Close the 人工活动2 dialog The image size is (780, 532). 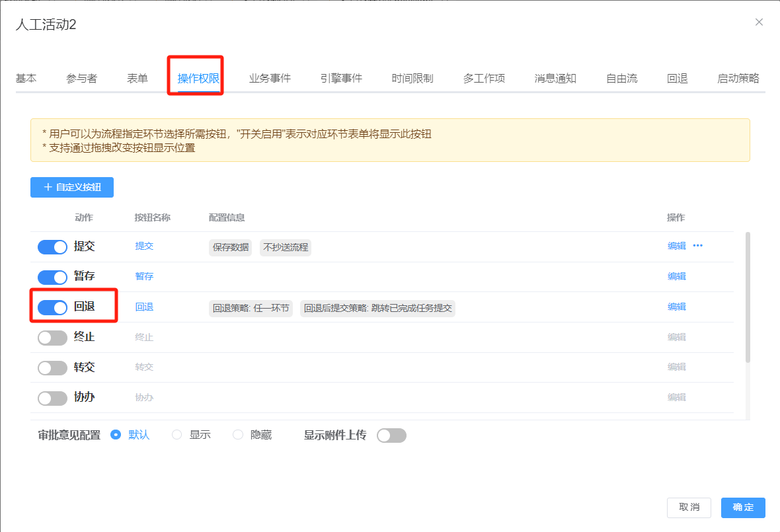[x=759, y=22]
